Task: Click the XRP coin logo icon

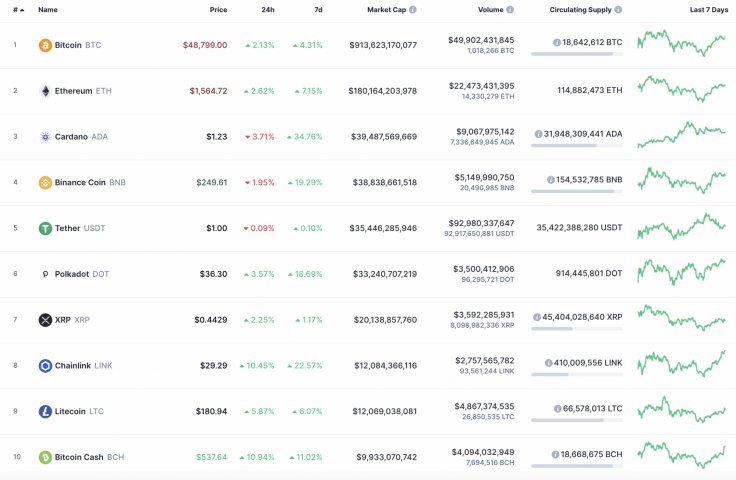Action: point(45,320)
